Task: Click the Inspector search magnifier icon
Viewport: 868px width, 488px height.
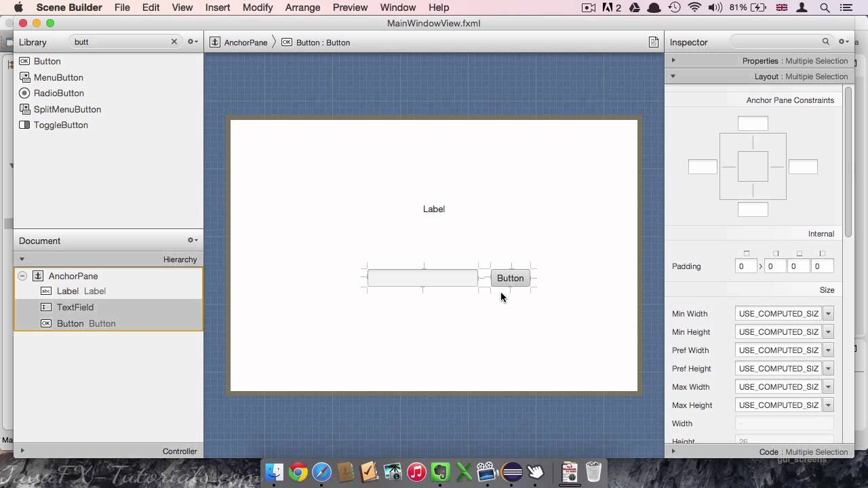Action: (825, 42)
